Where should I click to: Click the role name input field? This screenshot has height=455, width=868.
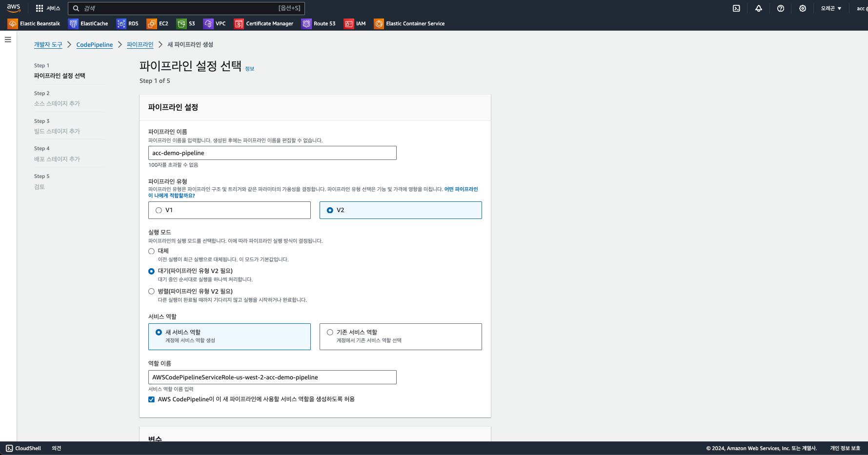(272, 377)
